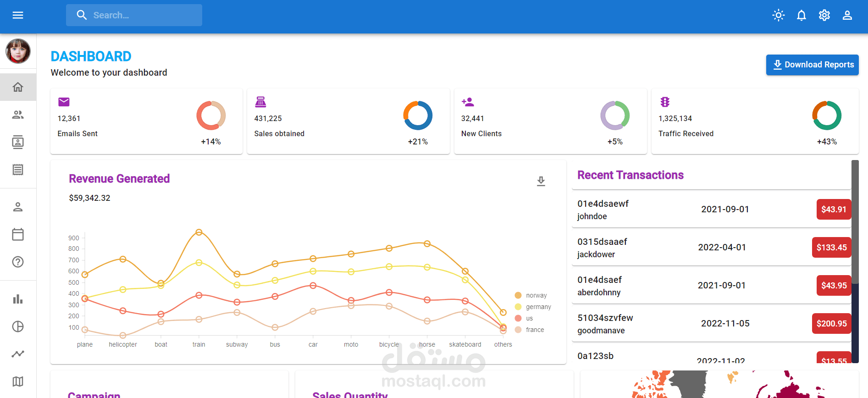Select the date 2022-04-01
The width and height of the screenshot is (868, 398).
pyautogui.click(x=722, y=247)
